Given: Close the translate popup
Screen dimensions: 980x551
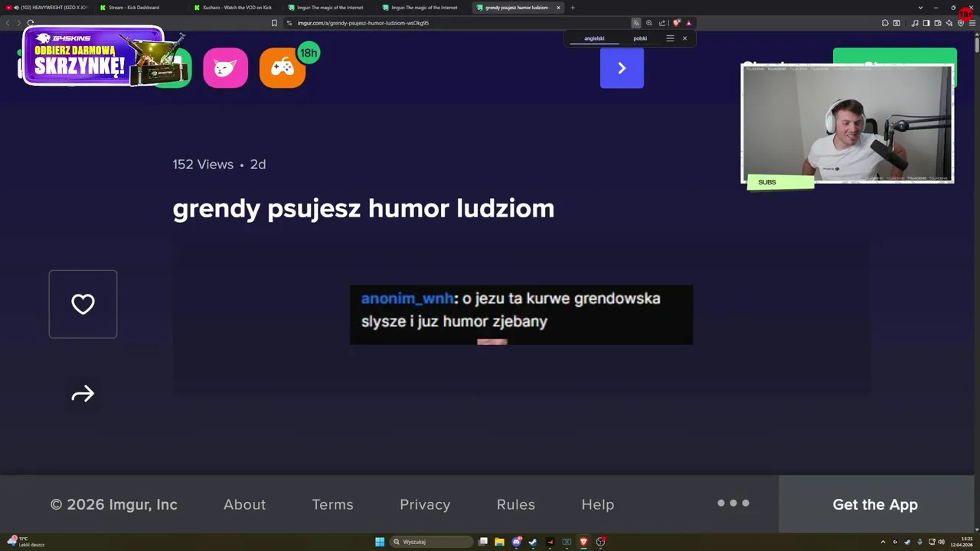Looking at the screenshot, I should (684, 38).
